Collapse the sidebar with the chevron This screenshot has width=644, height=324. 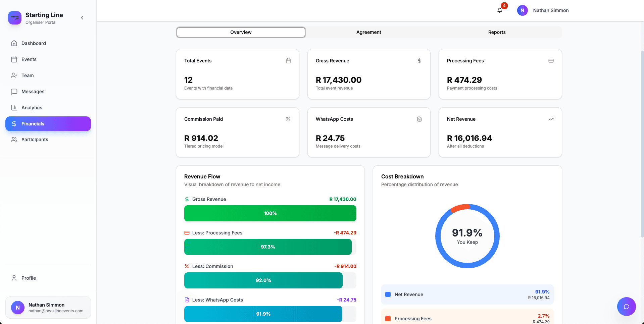(82, 18)
